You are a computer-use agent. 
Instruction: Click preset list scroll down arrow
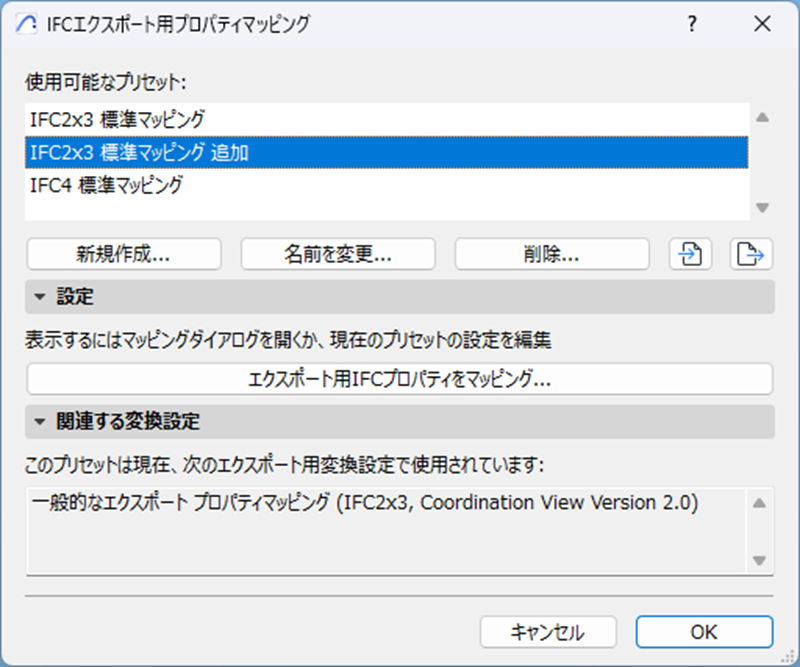point(762,208)
